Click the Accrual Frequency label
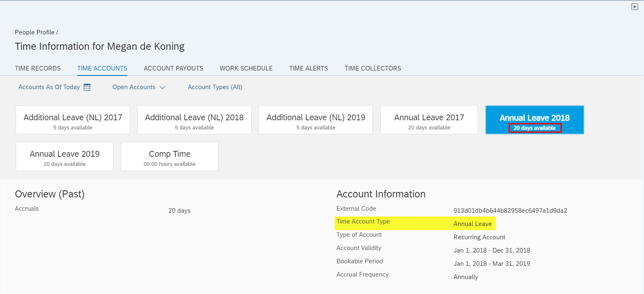Image resolution: width=644 pixels, height=294 pixels. [x=362, y=275]
